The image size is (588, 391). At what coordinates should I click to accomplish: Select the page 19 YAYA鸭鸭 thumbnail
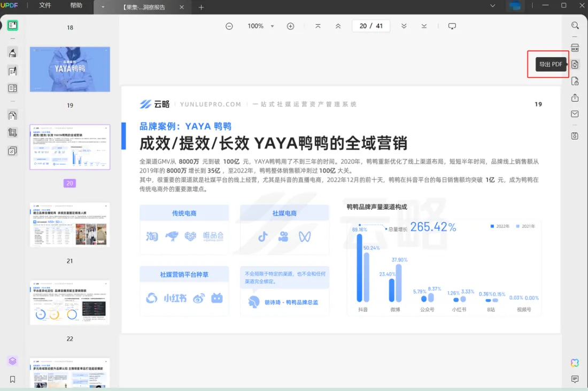point(70,70)
